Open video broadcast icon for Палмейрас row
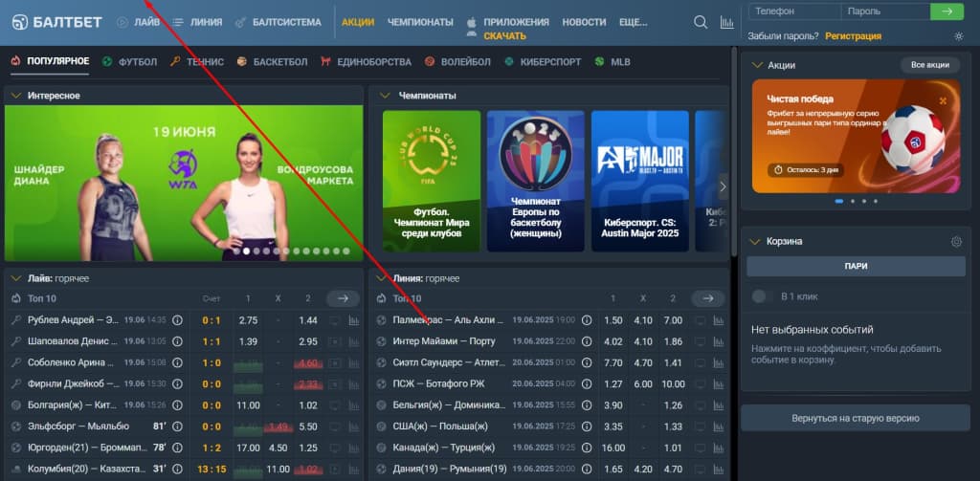 700,320
